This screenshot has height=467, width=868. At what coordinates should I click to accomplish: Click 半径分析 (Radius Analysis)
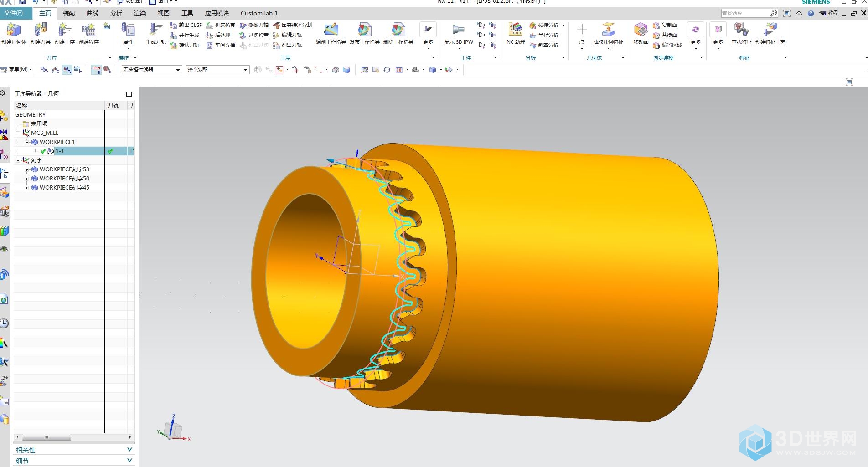click(544, 35)
